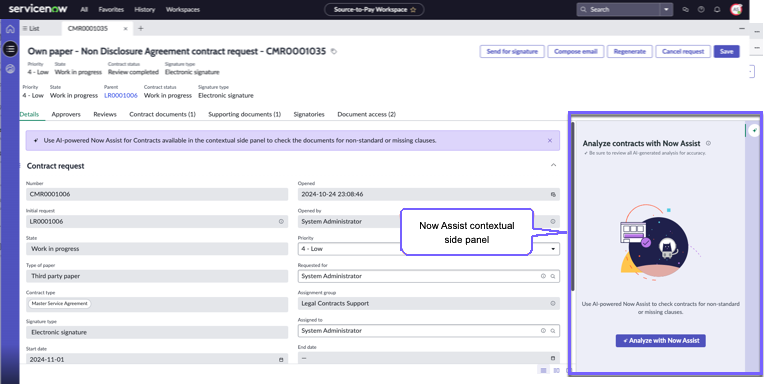Open info for Initial request LR0001006 field
This screenshot has height=384, width=766.
pyautogui.click(x=281, y=221)
